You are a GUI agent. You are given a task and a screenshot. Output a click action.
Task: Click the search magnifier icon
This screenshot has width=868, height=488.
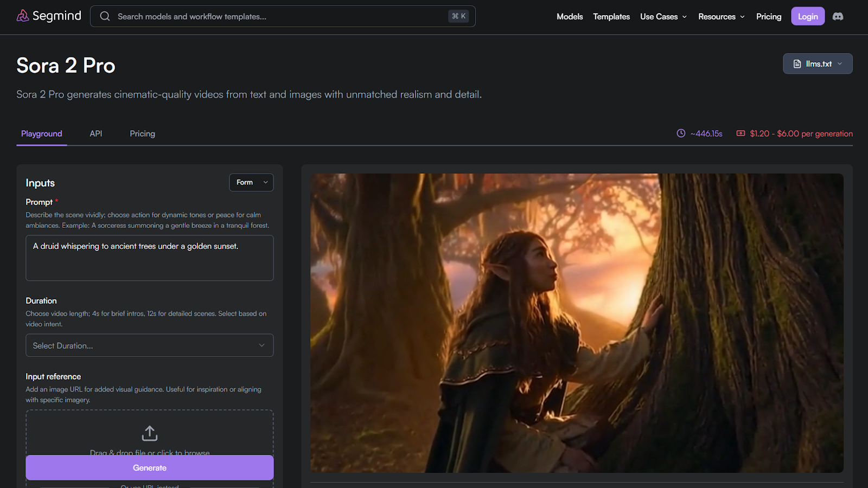point(105,16)
